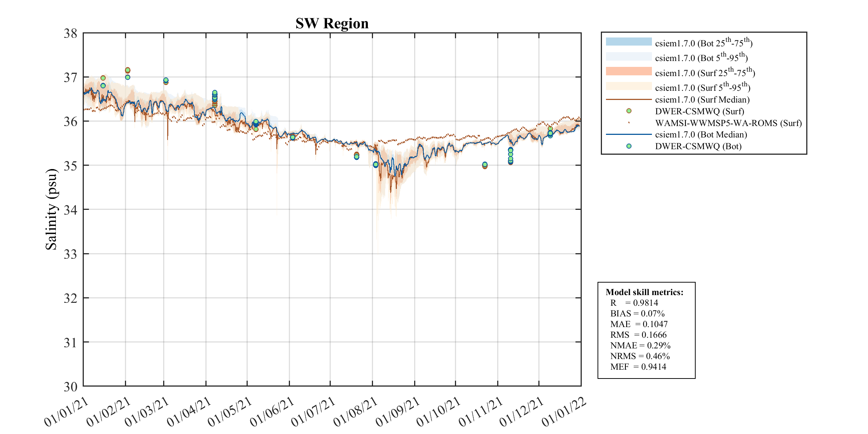
Task: Click the 01/04/21 x-axis date label
Action: (189, 412)
